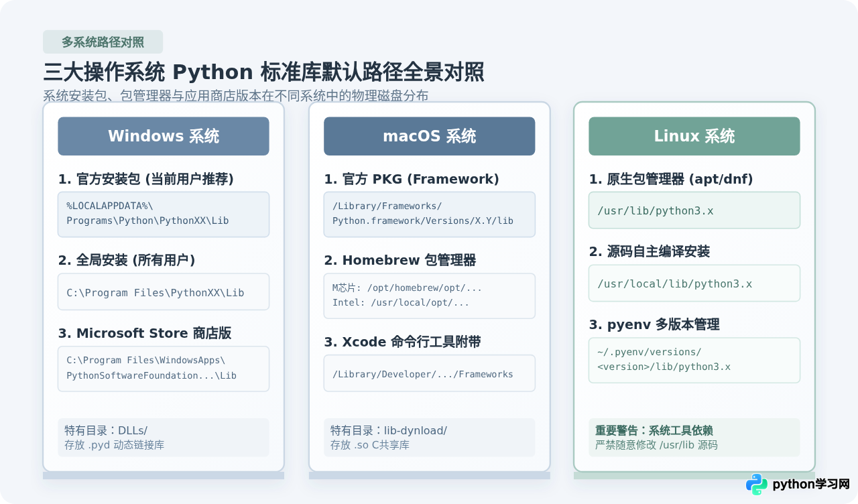Select the Linux 系统 header
This screenshot has width=858, height=504.
click(694, 136)
